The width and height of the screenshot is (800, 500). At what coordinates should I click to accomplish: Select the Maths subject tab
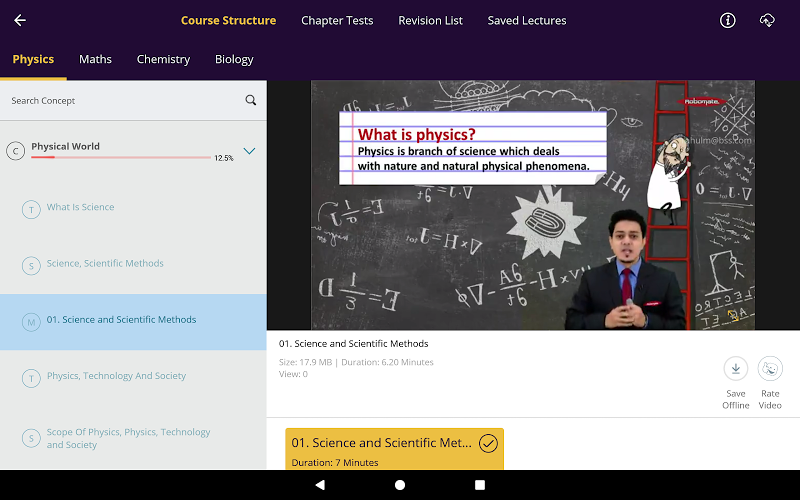pos(95,59)
